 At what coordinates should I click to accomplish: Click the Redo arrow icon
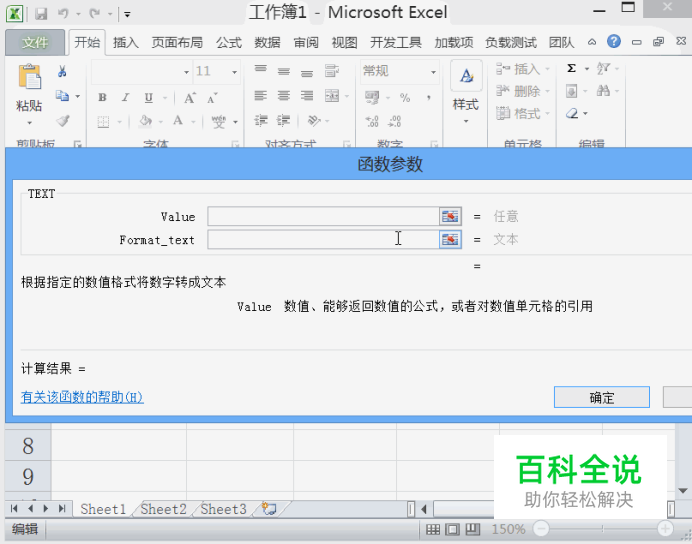tap(94, 14)
